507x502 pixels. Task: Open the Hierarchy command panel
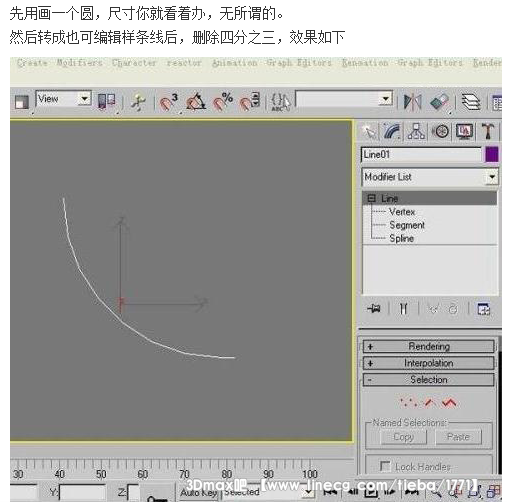(416, 131)
